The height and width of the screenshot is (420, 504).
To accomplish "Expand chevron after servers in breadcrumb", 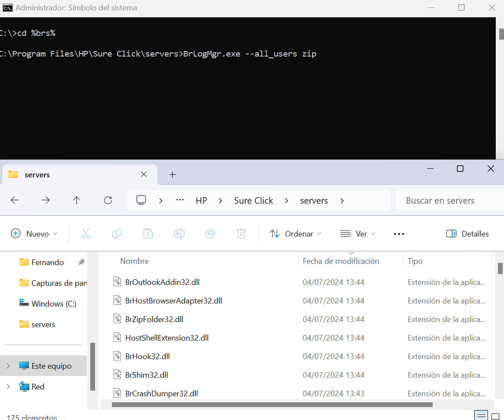I will [x=342, y=201].
